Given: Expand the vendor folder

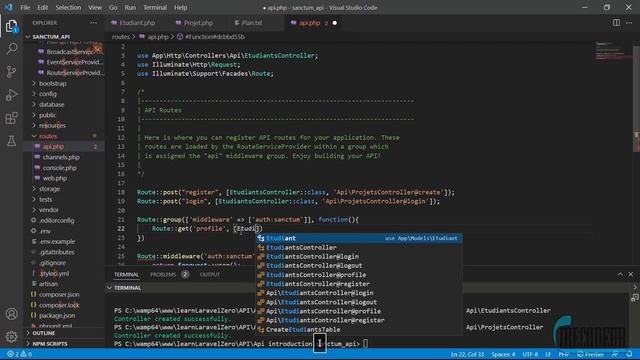Looking at the screenshot, I should pos(64,210).
